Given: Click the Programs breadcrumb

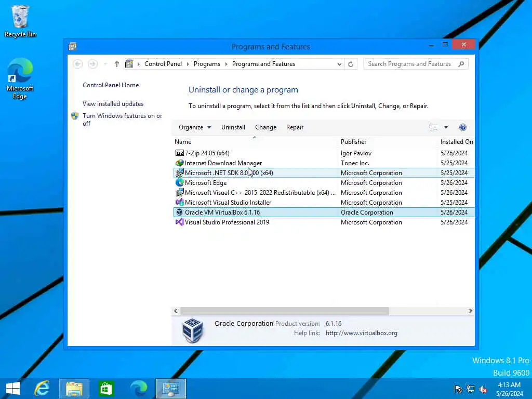Looking at the screenshot, I should [x=207, y=64].
